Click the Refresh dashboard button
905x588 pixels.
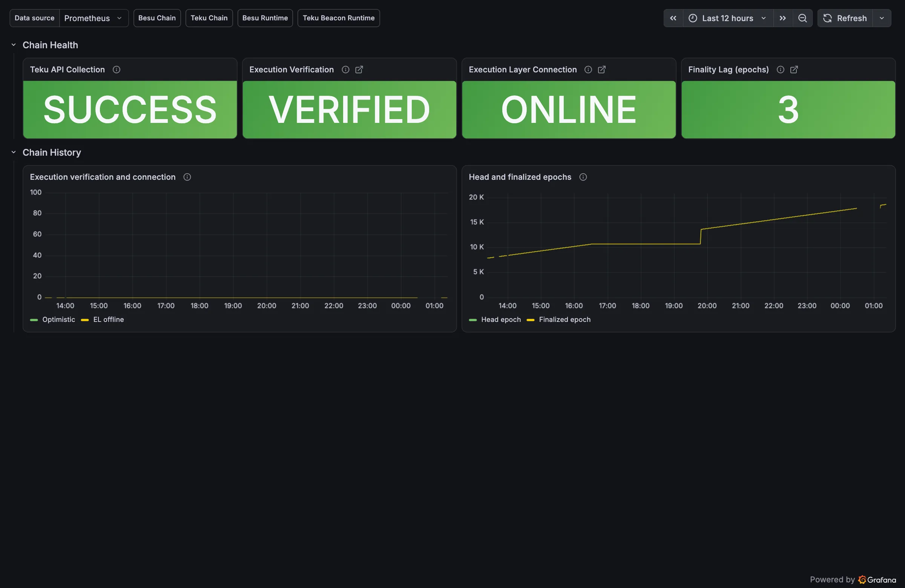point(845,18)
